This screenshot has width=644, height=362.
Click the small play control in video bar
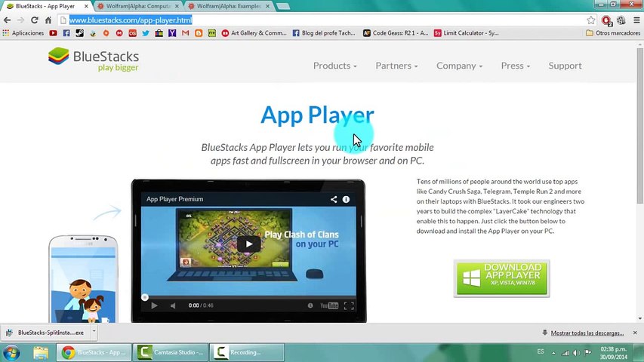(154, 305)
